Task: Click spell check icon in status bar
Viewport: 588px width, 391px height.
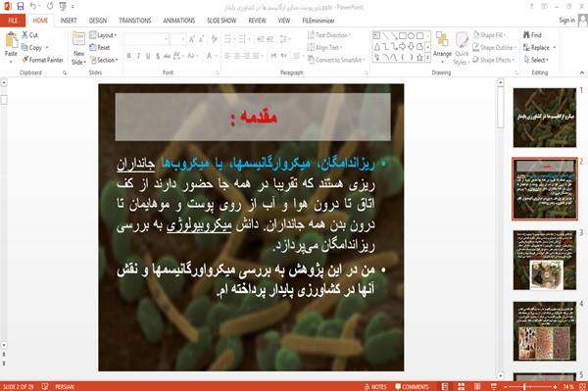Action: tap(45, 386)
